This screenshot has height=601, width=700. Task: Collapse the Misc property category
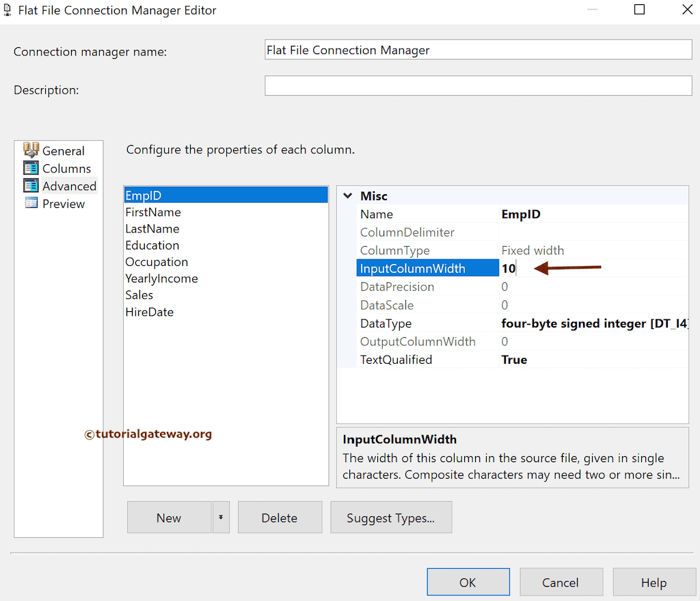click(347, 196)
